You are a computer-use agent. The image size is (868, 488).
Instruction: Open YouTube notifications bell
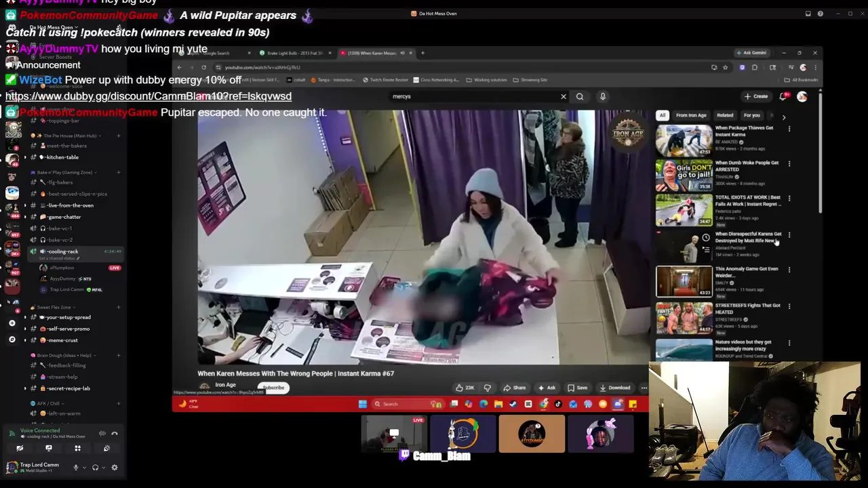783,96
